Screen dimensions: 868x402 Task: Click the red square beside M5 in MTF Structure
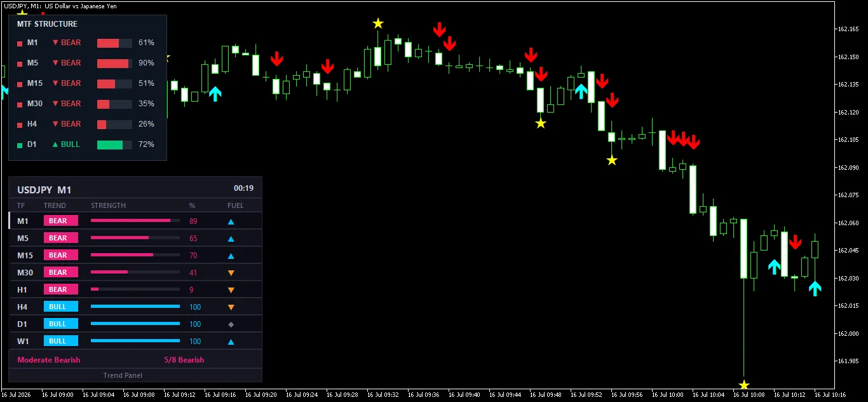20,64
